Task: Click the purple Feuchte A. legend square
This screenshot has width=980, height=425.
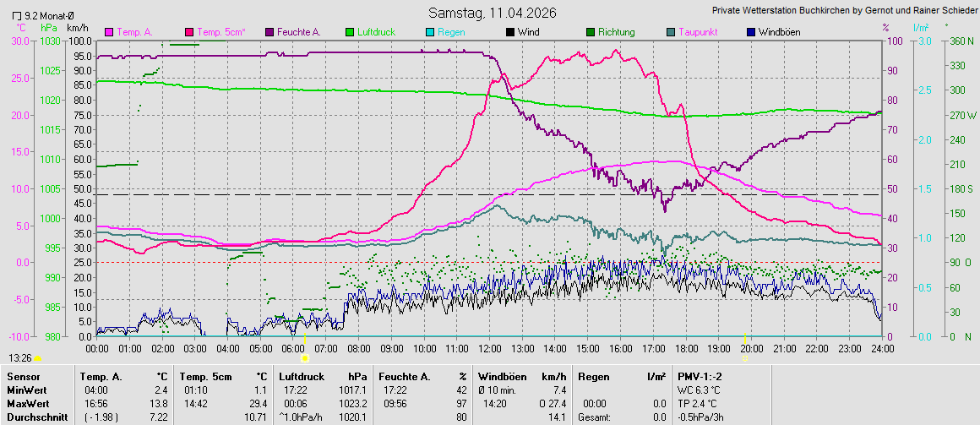Action: coord(269,32)
